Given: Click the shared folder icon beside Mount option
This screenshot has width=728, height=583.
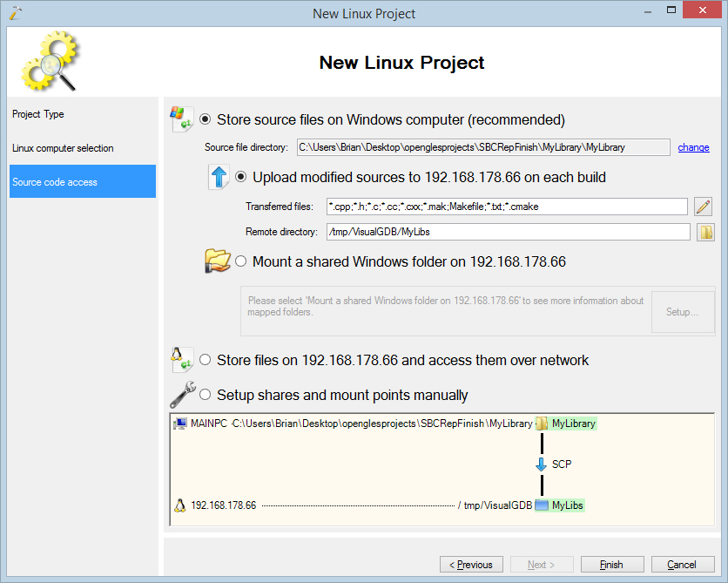Looking at the screenshot, I should (x=218, y=261).
